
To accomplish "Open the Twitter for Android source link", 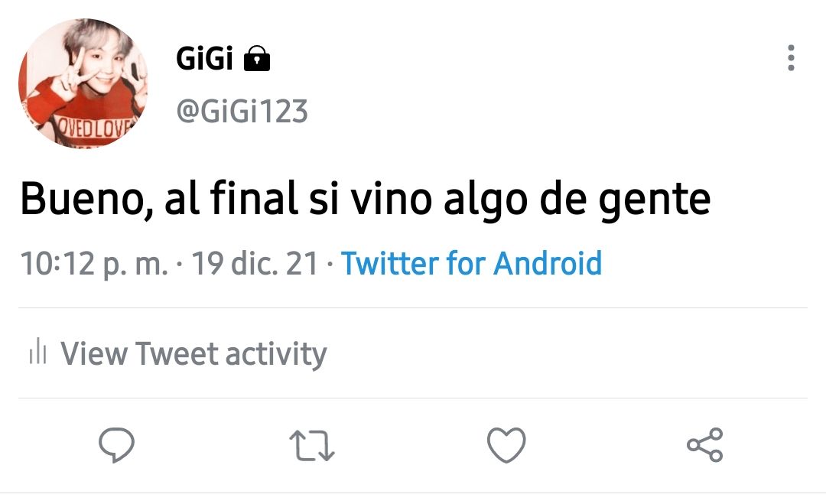I will (x=471, y=263).
